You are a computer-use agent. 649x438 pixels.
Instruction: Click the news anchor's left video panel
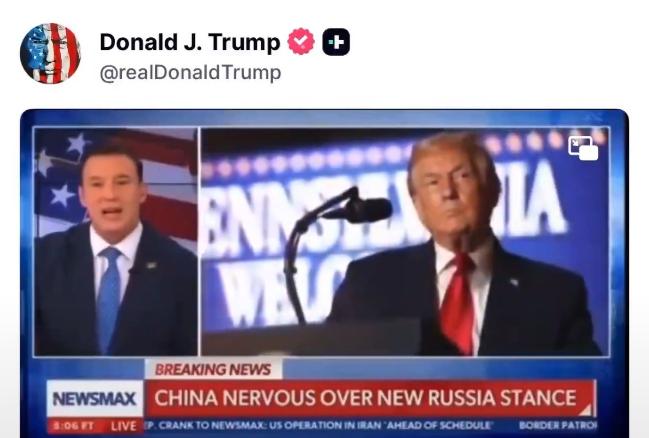pyautogui.click(x=116, y=241)
